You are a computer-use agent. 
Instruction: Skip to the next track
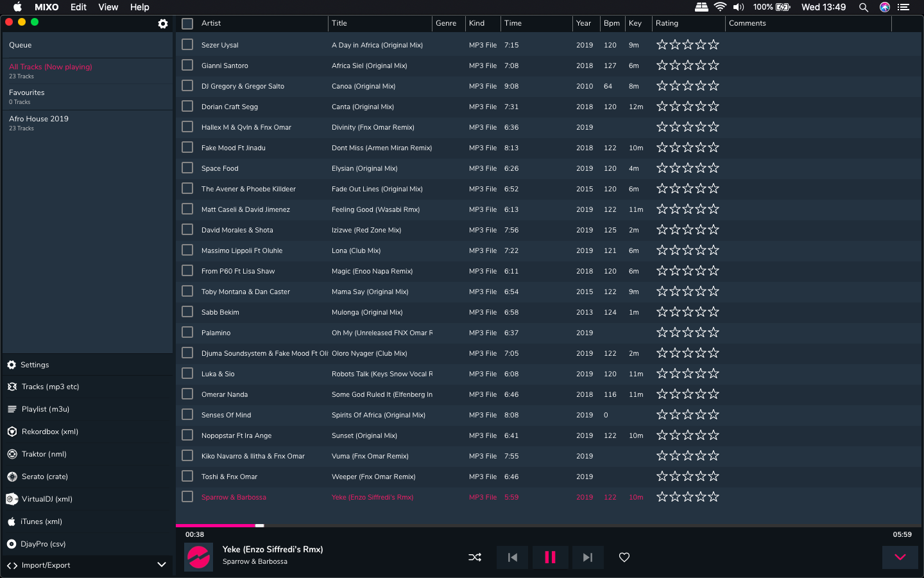pyautogui.click(x=587, y=557)
